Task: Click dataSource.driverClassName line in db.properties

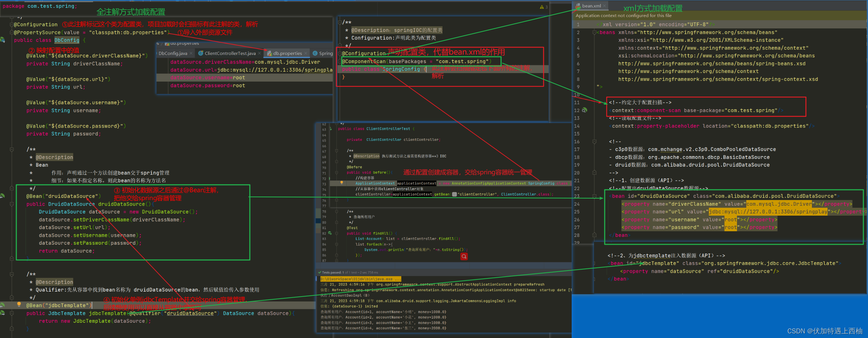Action: [x=245, y=62]
